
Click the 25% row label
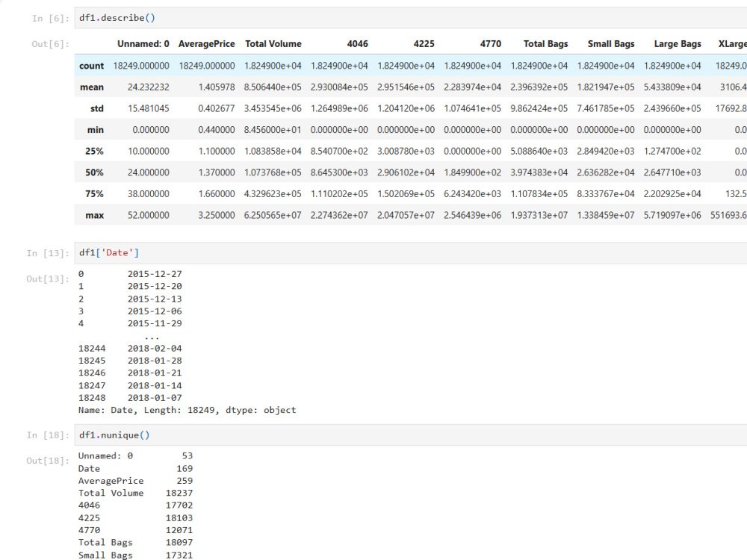pyautogui.click(x=94, y=152)
